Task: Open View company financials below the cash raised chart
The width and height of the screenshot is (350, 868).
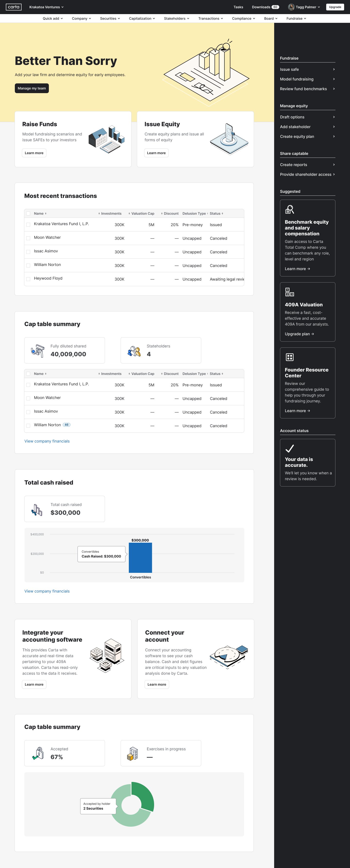Action: [x=47, y=591]
